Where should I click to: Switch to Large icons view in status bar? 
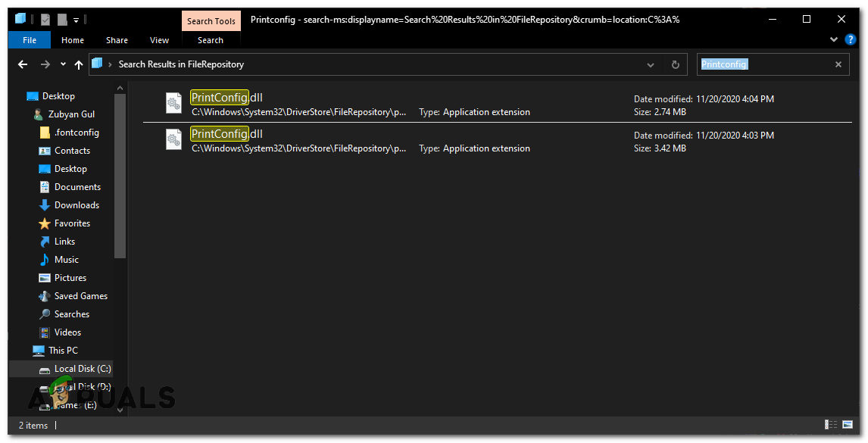point(848,425)
